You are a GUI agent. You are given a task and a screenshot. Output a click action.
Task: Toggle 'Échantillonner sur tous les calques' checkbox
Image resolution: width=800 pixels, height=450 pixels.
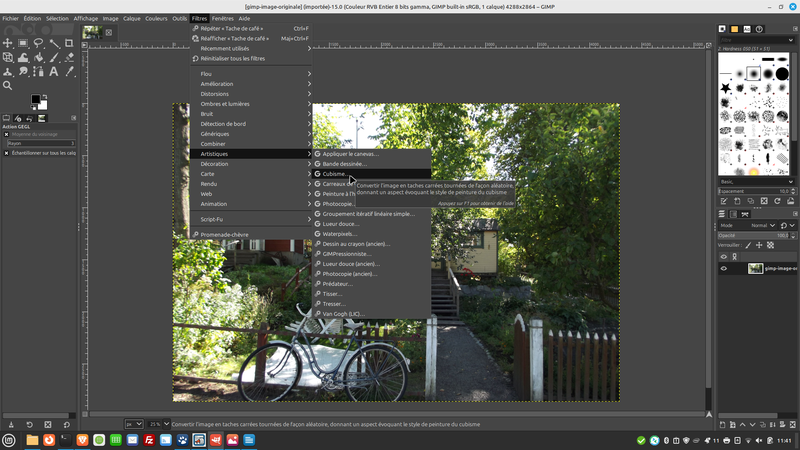click(x=6, y=153)
